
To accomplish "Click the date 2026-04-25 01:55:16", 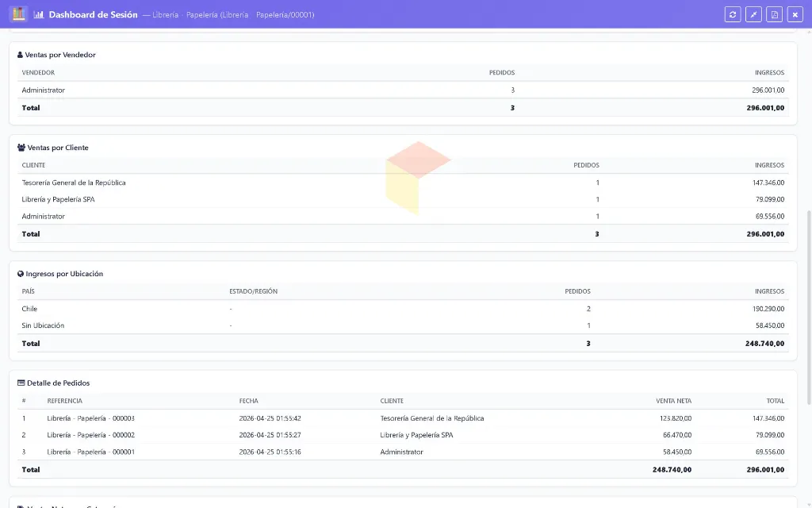I will click(270, 452).
